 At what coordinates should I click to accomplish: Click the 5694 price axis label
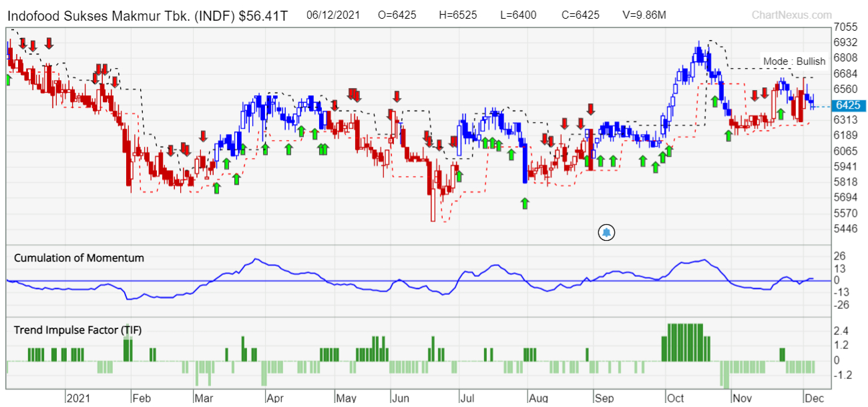pos(845,197)
